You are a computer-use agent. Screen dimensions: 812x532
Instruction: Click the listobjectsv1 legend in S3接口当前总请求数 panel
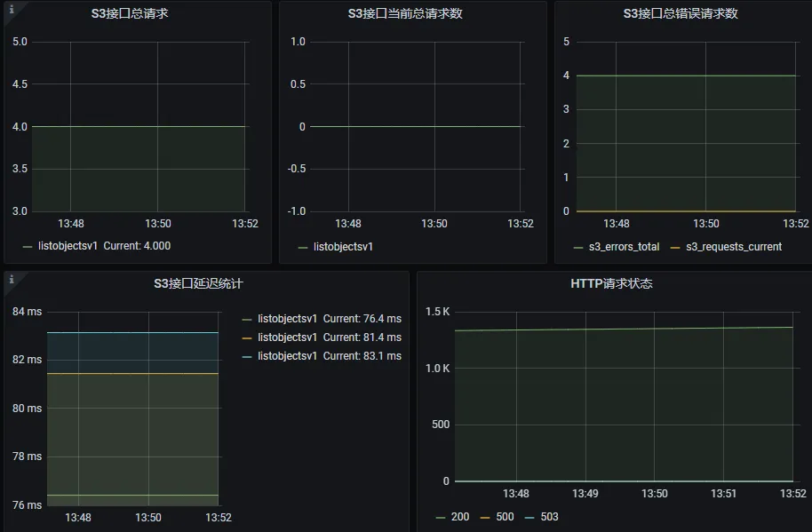(343, 247)
